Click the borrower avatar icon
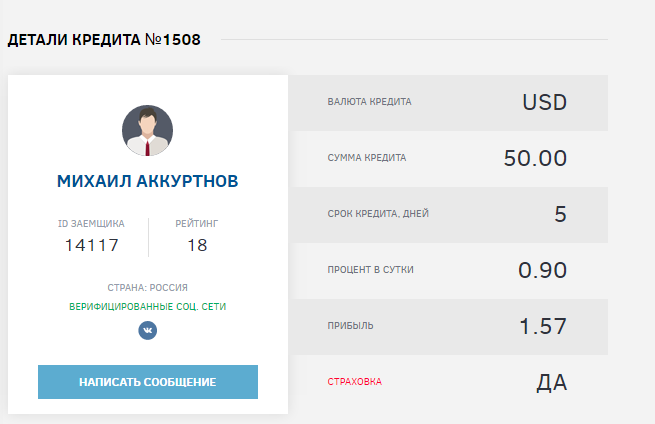This screenshot has width=655, height=424. tap(148, 131)
